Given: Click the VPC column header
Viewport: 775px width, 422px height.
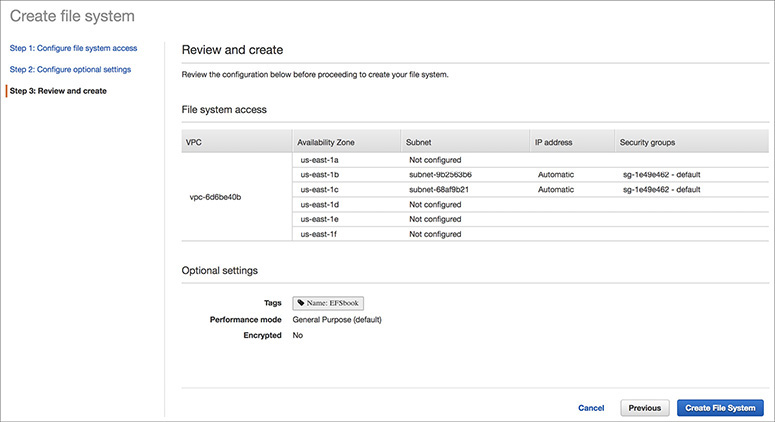Looking at the screenshot, I should click(x=194, y=142).
